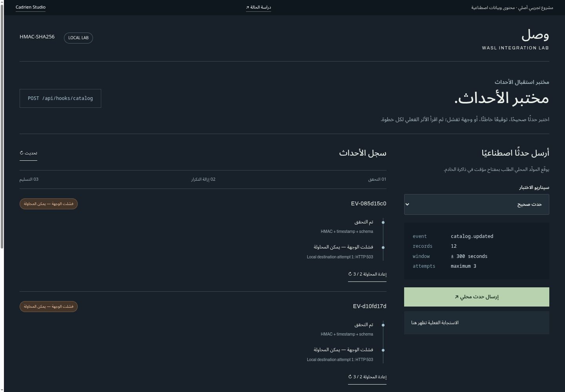
Task: Click the "01 التحقق" step label
Action: [x=377, y=180]
